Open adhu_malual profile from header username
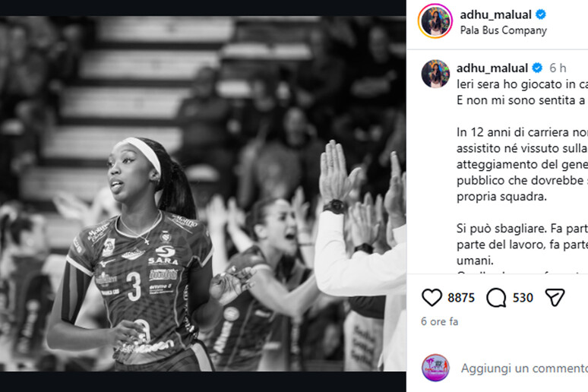The height and width of the screenshot is (392, 588). pos(495,14)
